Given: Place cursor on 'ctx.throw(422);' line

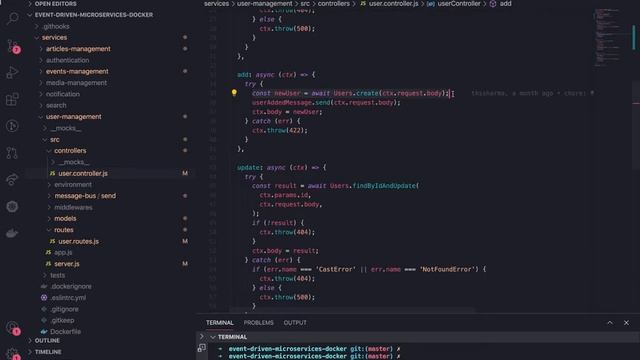Looking at the screenshot, I should [x=280, y=131].
